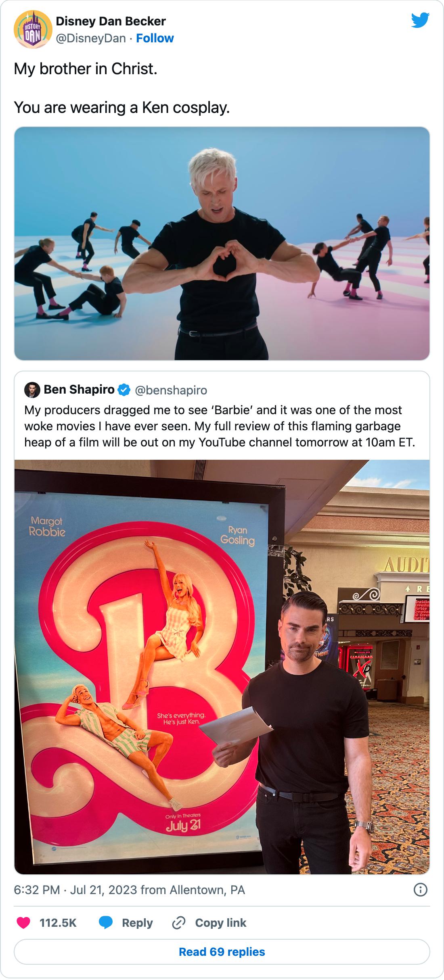Click the copy link chain icon
444x980 pixels.
click(x=178, y=923)
